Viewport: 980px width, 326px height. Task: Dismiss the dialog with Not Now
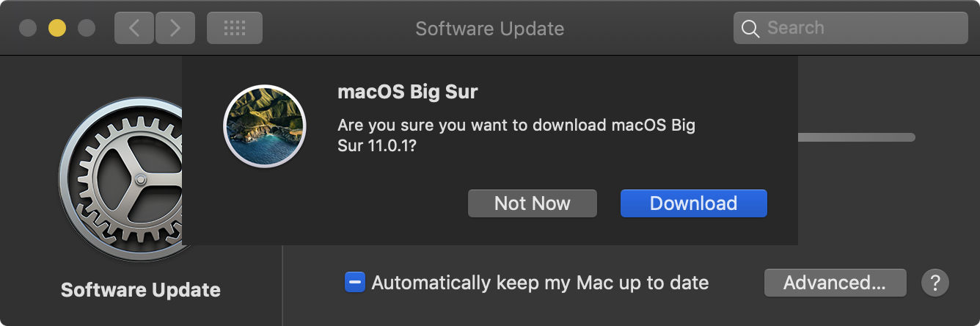coord(532,203)
